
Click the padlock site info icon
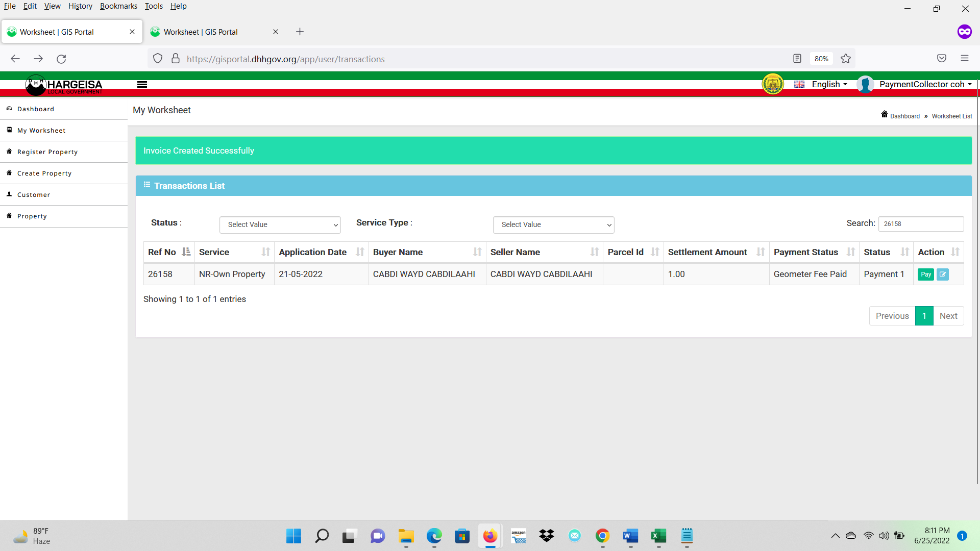(176, 59)
